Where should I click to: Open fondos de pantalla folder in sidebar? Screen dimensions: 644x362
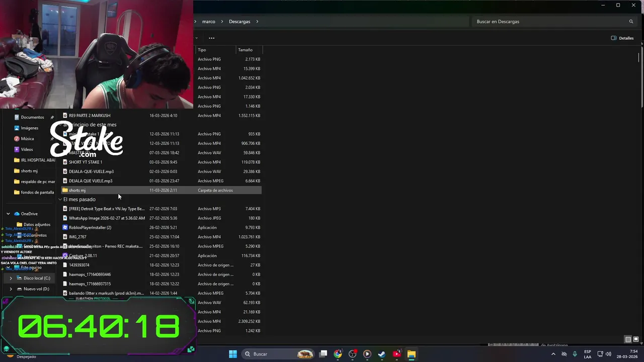[34, 192]
